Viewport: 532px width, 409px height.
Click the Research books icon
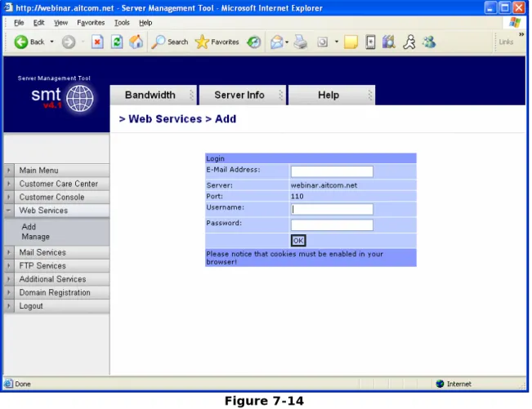tap(389, 42)
